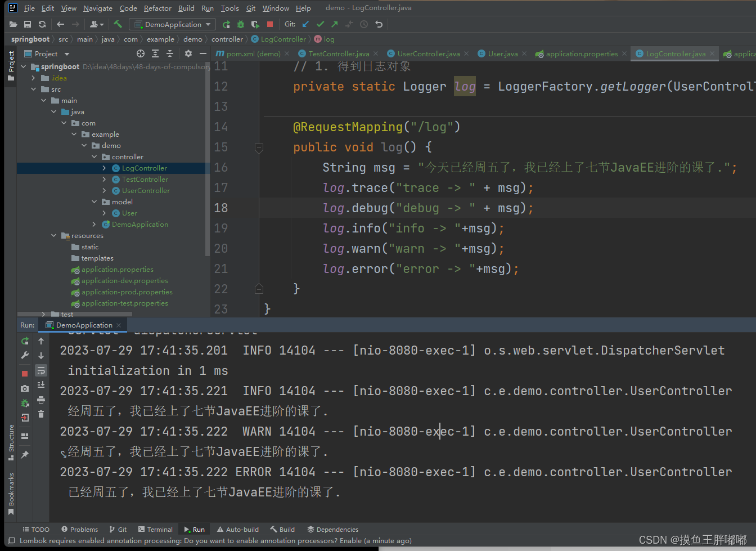Click the top toolbar Rerun icon
The width and height of the screenshot is (756, 551).
pos(226,24)
